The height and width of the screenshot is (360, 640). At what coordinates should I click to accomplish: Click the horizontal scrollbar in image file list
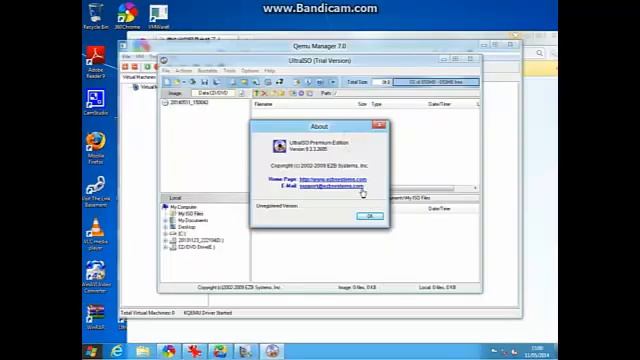point(422,188)
